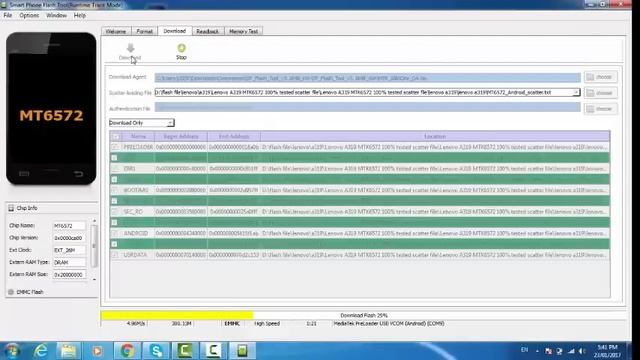640x360 pixels.
Task: Click Chip Info scrollbar down arrow
Action: (94, 280)
